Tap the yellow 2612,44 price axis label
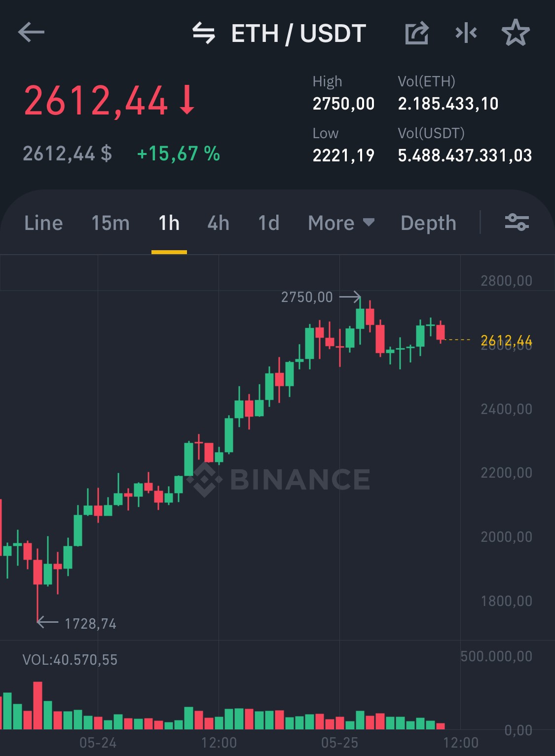The image size is (555, 756). pyautogui.click(x=506, y=340)
